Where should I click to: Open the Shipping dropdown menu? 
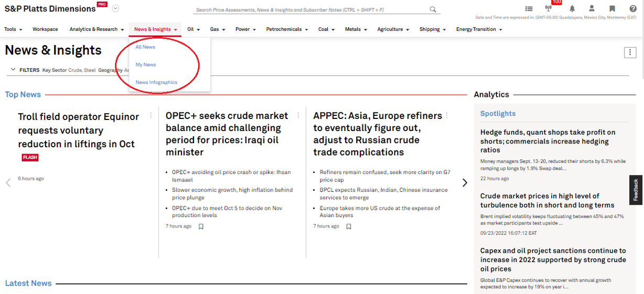(x=433, y=29)
